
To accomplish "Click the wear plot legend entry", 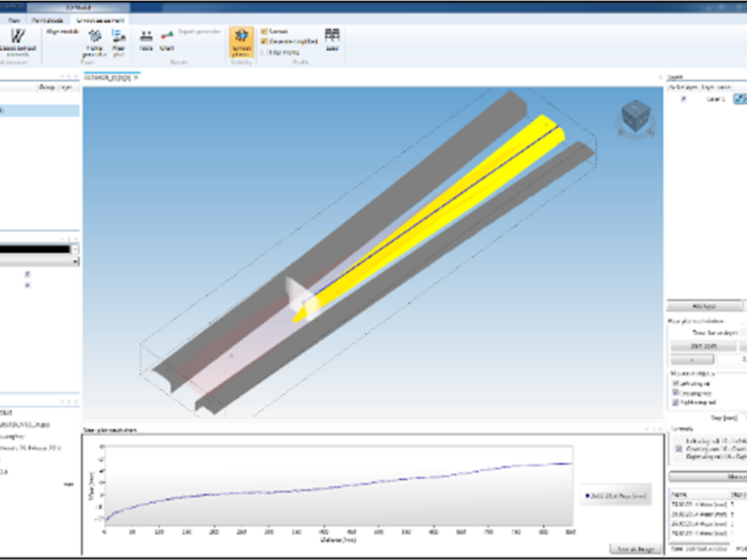I will (616, 496).
